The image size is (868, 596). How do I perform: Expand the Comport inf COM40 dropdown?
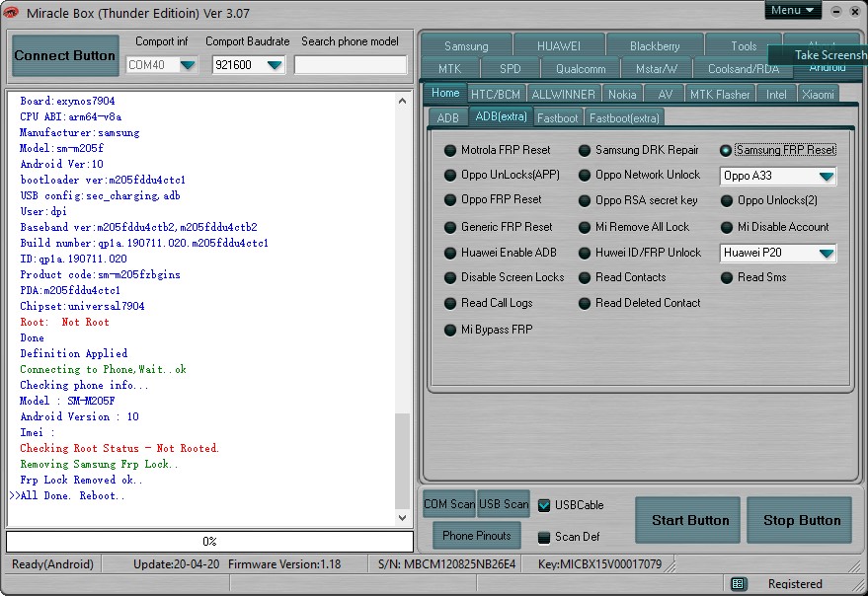click(x=188, y=65)
